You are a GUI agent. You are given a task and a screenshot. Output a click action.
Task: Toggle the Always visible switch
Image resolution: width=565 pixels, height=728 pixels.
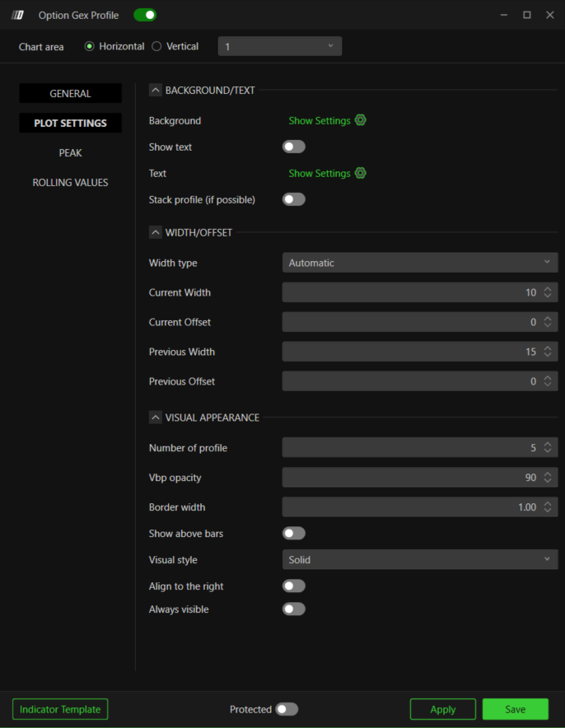point(294,609)
